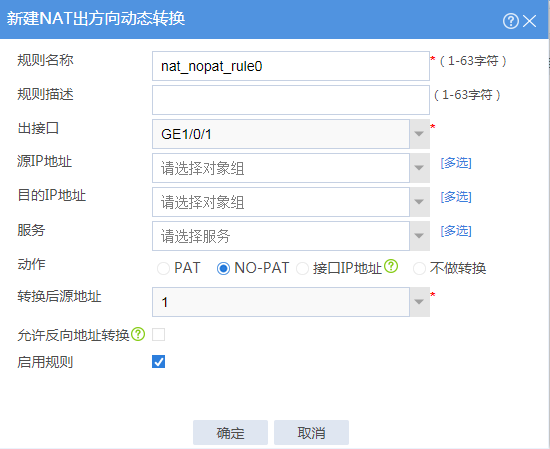
Task: Expand the 出接口 GE1/0/1 dropdown arrow
Action: pyautogui.click(x=419, y=134)
